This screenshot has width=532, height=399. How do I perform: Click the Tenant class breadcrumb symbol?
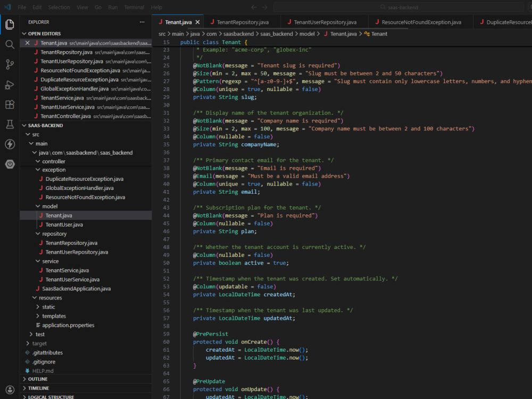tap(376, 34)
